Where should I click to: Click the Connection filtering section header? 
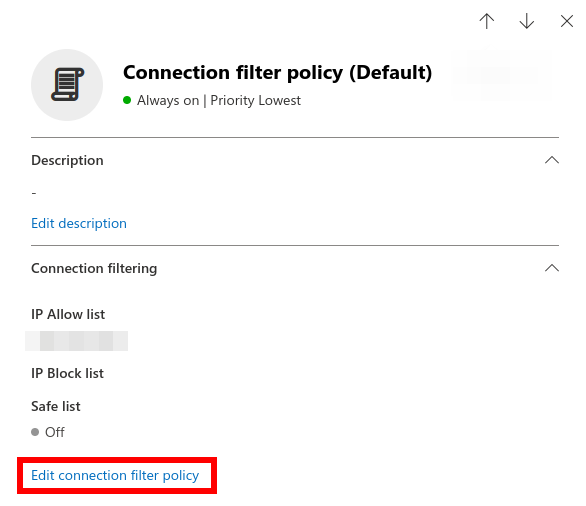94,268
